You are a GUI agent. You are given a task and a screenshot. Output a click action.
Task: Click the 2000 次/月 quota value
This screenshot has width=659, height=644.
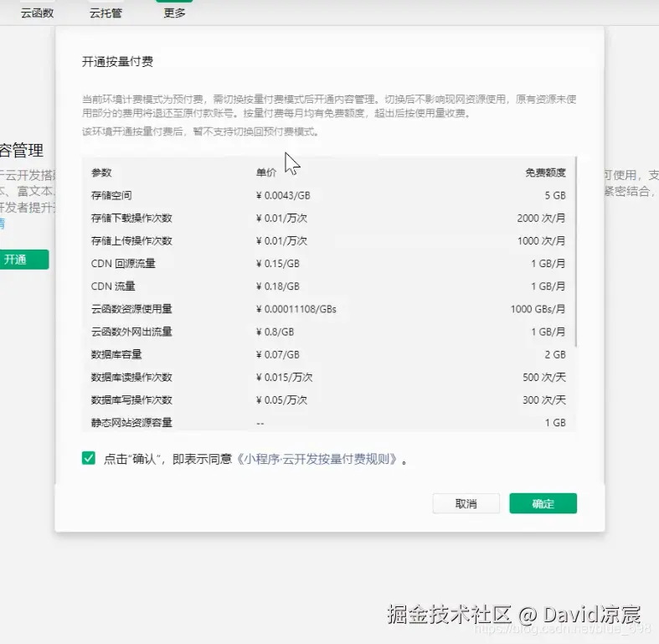click(x=541, y=219)
